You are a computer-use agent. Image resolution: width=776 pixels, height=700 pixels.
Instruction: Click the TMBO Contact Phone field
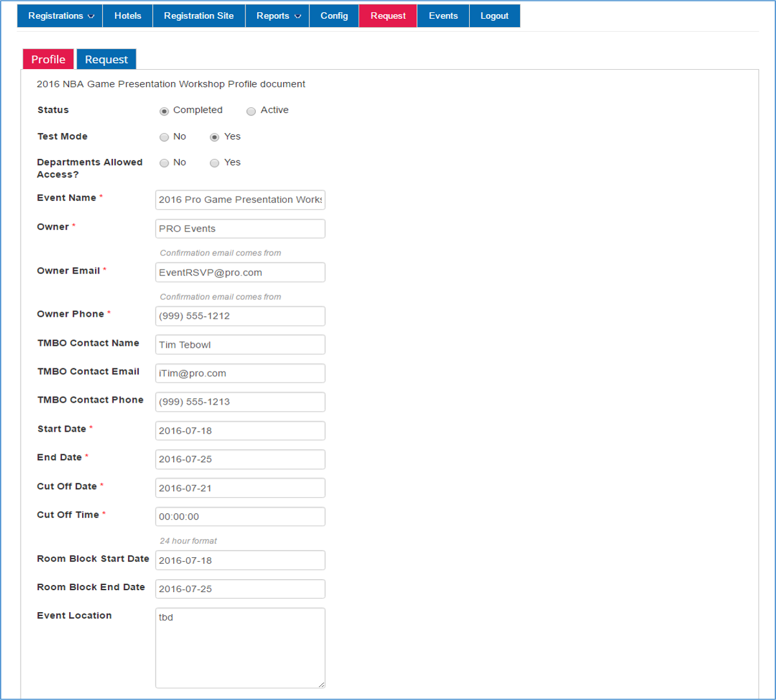240,401
